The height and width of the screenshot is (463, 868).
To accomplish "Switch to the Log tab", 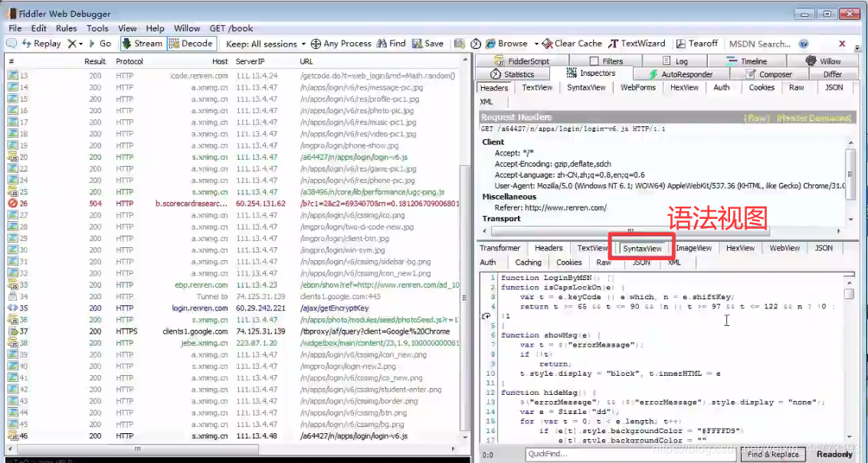I will click(x=676, y=61).
